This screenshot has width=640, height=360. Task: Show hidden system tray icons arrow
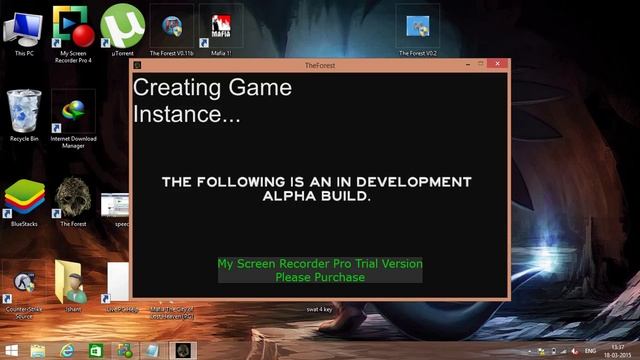(529, 351)
